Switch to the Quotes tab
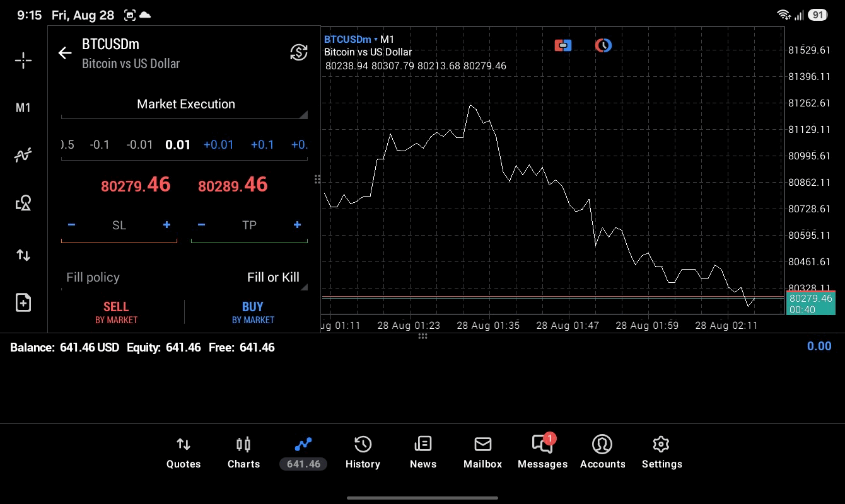Viewport: 845px width, 504px height. [184, 454]
